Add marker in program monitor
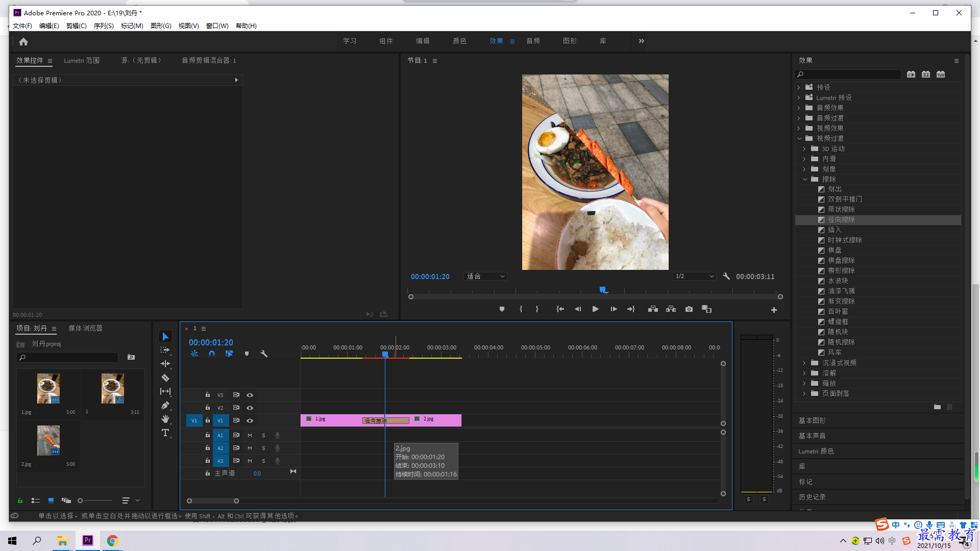This screenshot has height=551, width=980. [x=502, y=309]
